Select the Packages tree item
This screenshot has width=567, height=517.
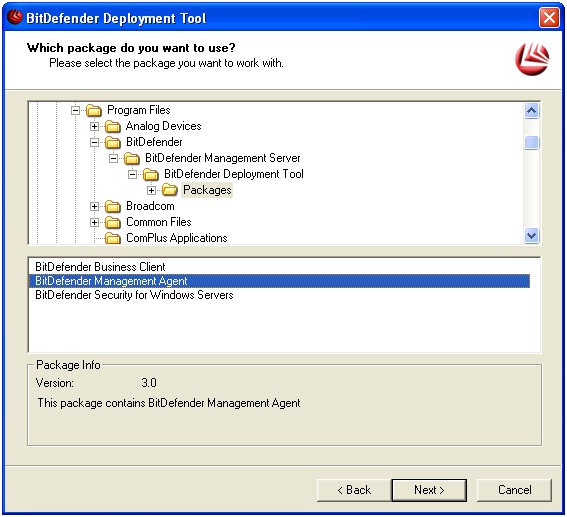pyautogui.click(x=207, y=190)
